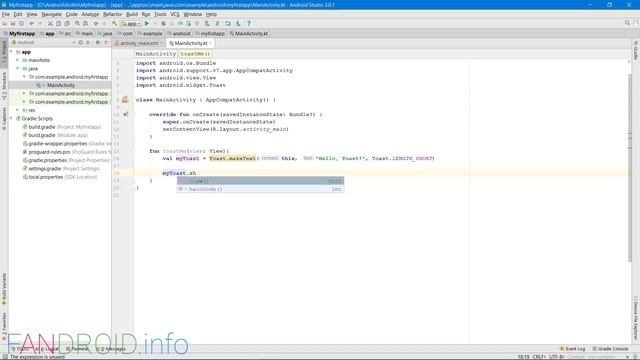Click the Help question mark icon

[x=248, y=24]
